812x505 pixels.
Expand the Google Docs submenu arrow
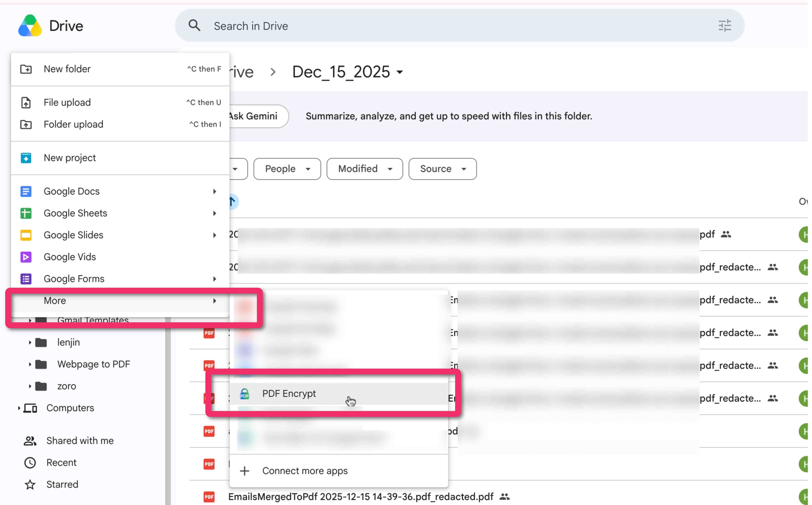(215, 191)
